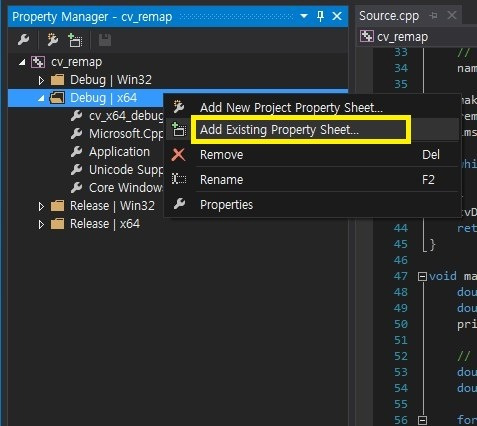Click line number 52 in the editor

[401, 356]
